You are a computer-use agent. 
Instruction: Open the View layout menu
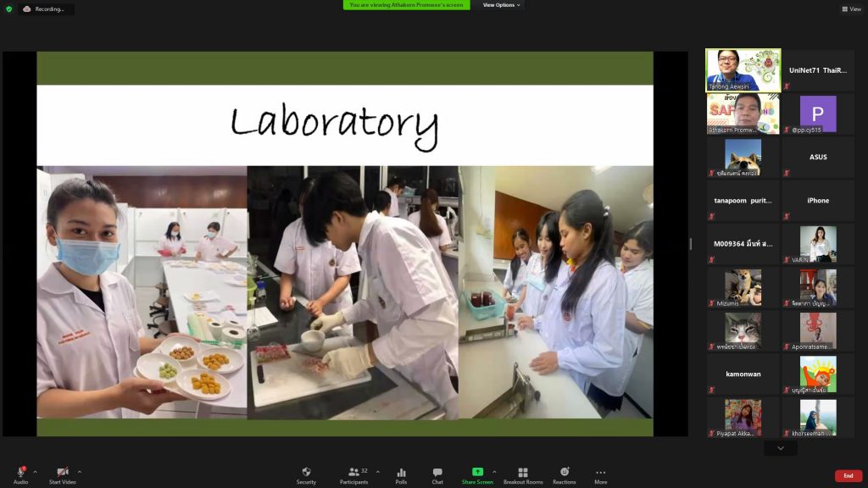(851, 9)
